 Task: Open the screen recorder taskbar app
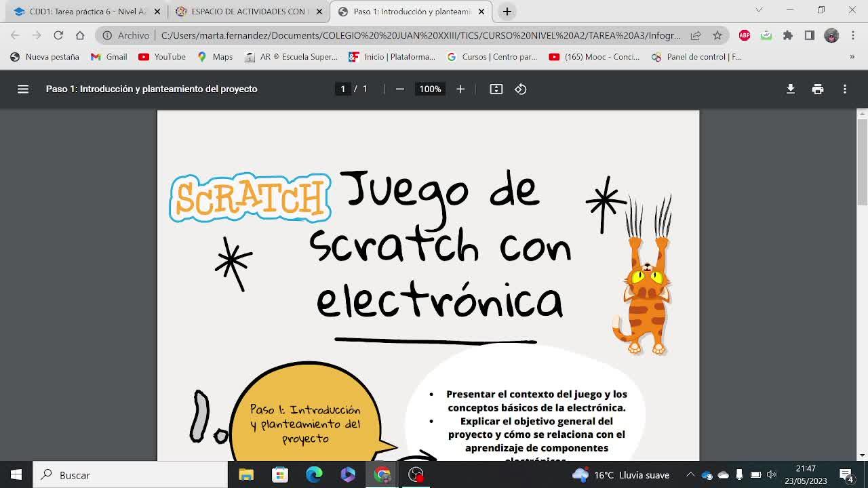coord(416,475)
